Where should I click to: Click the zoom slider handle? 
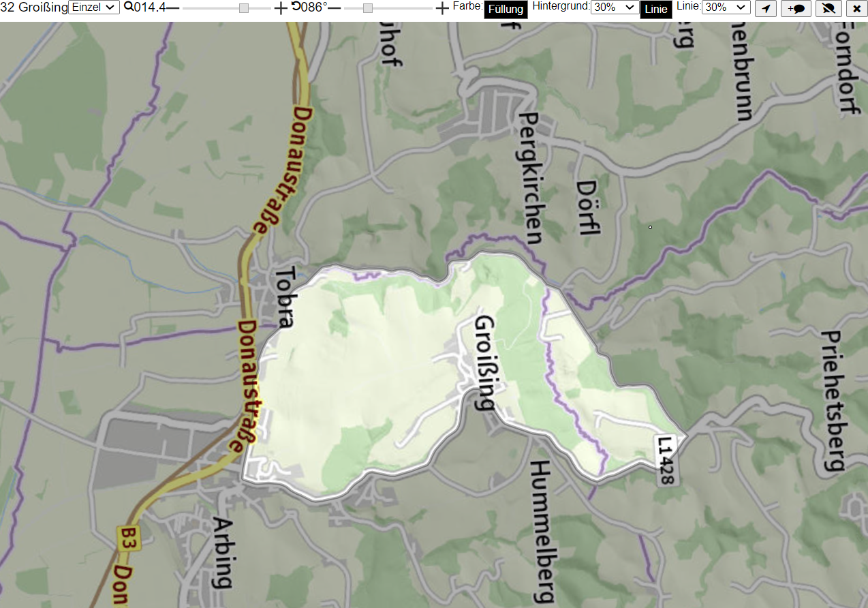[244, 8]
